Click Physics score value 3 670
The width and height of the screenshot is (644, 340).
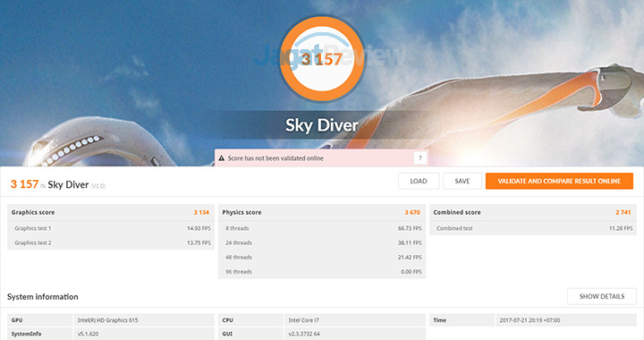412,212
